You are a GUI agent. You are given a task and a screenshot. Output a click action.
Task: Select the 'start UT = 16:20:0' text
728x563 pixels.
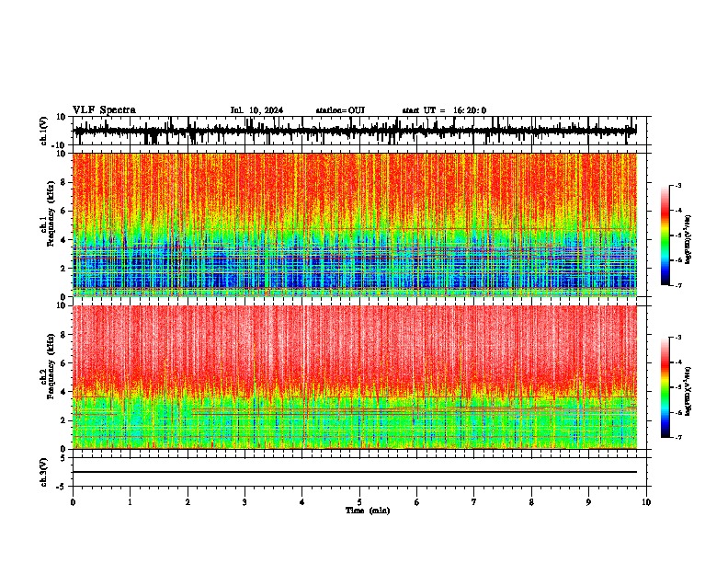(444, 110)
